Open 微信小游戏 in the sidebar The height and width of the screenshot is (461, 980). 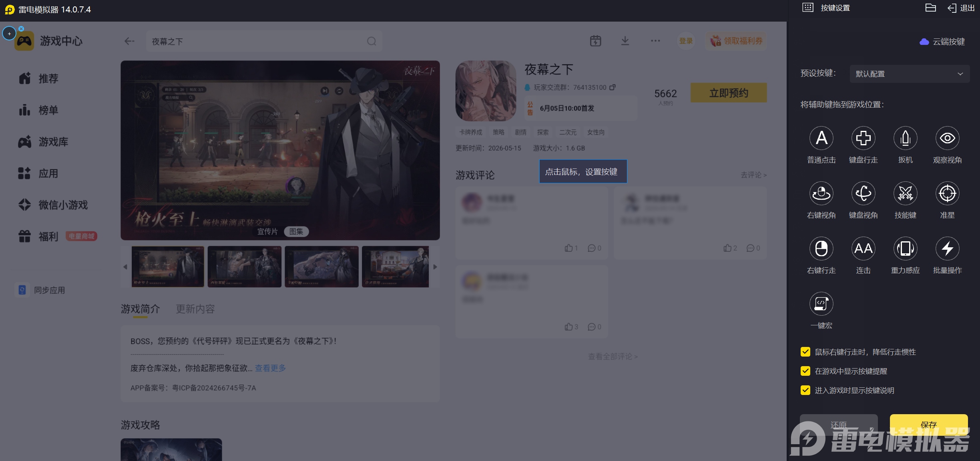tap(53, 205)
